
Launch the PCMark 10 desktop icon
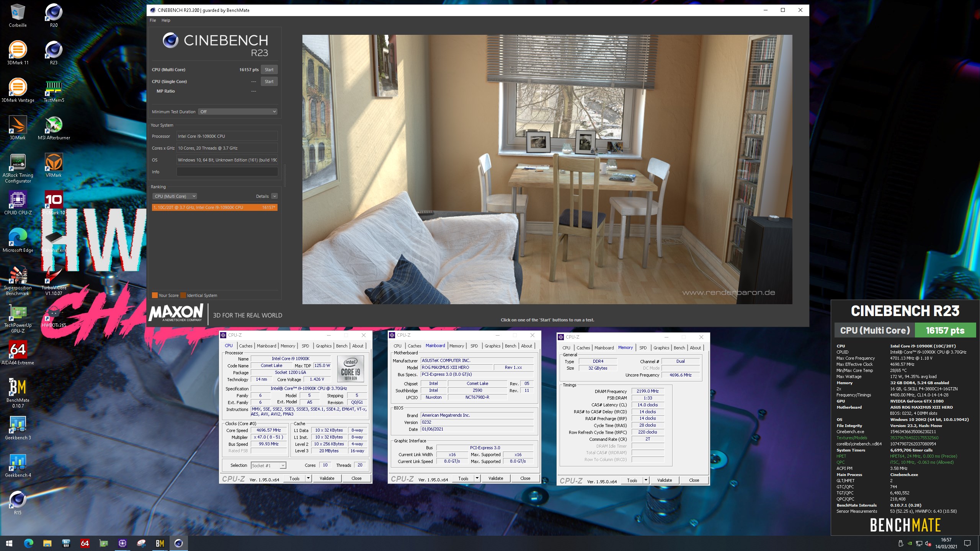[54, 203]
